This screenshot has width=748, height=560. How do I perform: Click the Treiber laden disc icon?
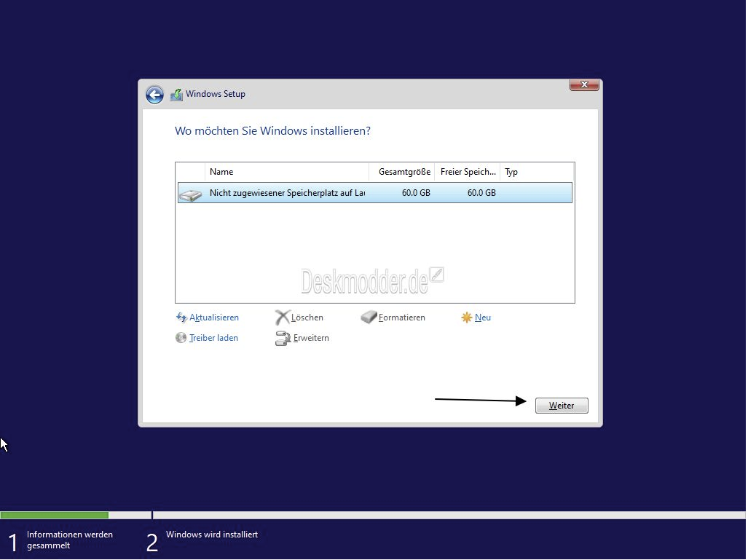(x=181, y=338)
